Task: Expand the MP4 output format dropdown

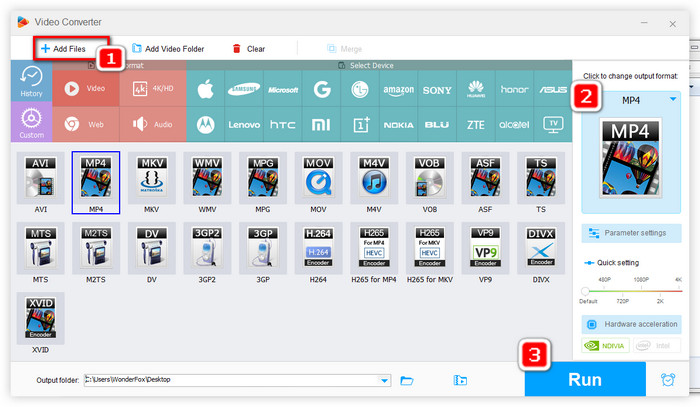Action: pos(673,99)
